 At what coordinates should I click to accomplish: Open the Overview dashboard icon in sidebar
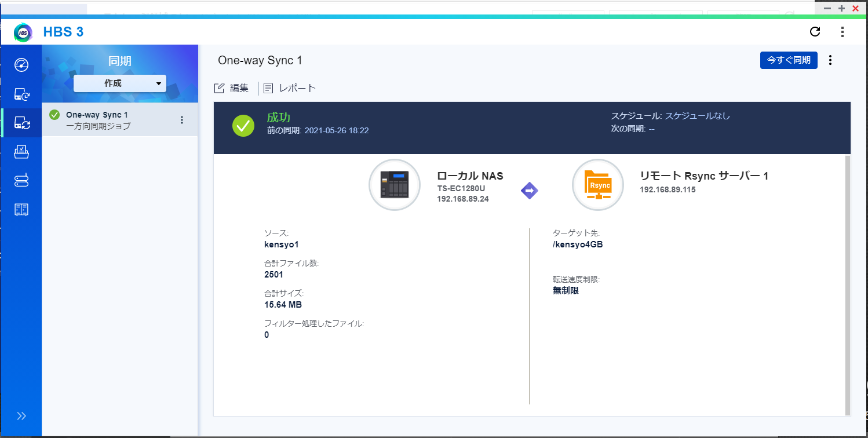pyautogui.click(x=21, y=64)
